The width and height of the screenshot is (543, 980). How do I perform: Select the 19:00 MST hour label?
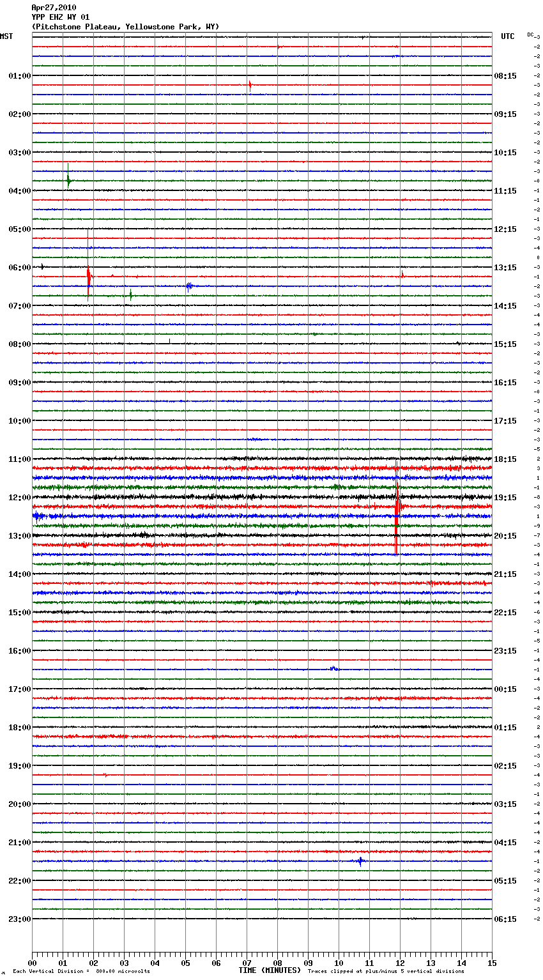(x=19, y=765)
